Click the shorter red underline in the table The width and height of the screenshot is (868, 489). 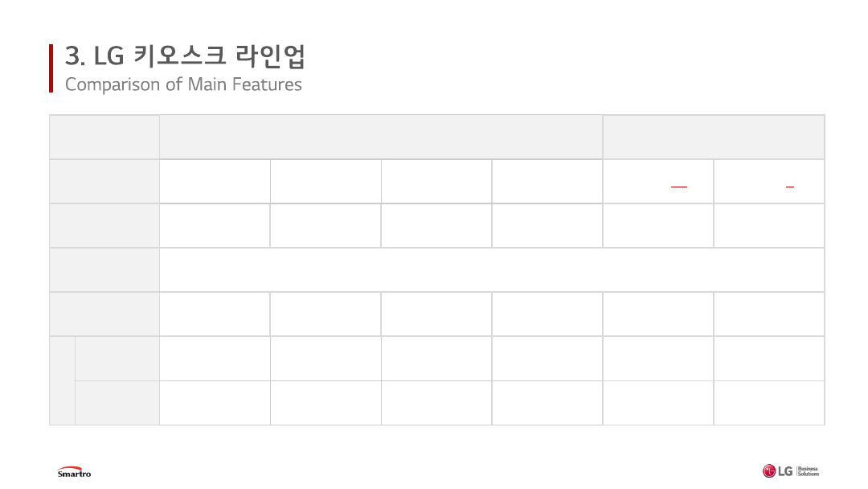(x=790, y=187)
